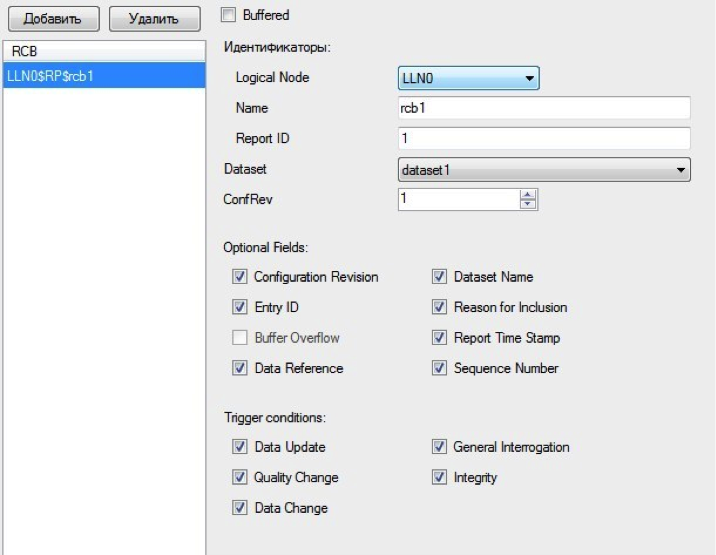The image size is (716, 555).
Task: Click the Добавить button
Action: pyautogui.click(x=54, y=19)
